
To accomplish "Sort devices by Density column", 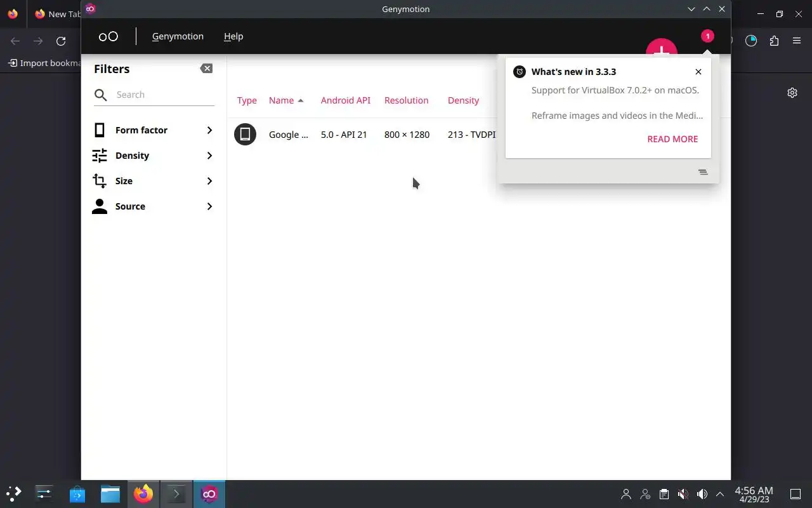I will point(464,100).
